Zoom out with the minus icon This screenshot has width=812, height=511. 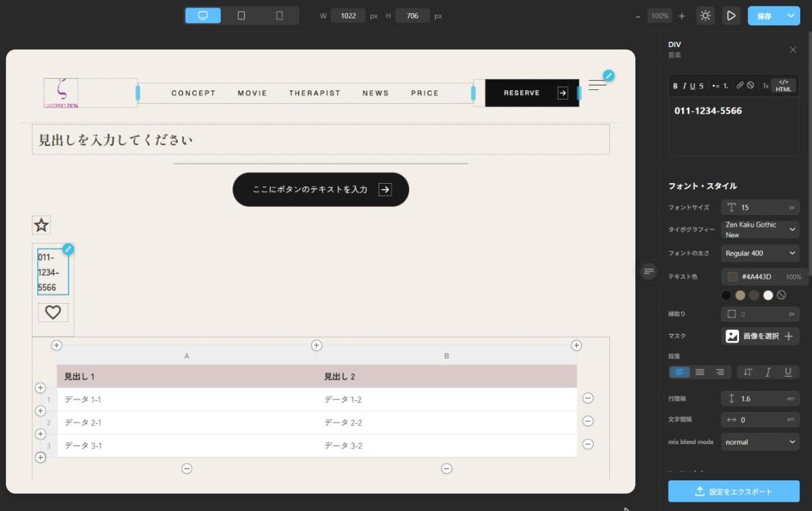[x=637, y=16]
